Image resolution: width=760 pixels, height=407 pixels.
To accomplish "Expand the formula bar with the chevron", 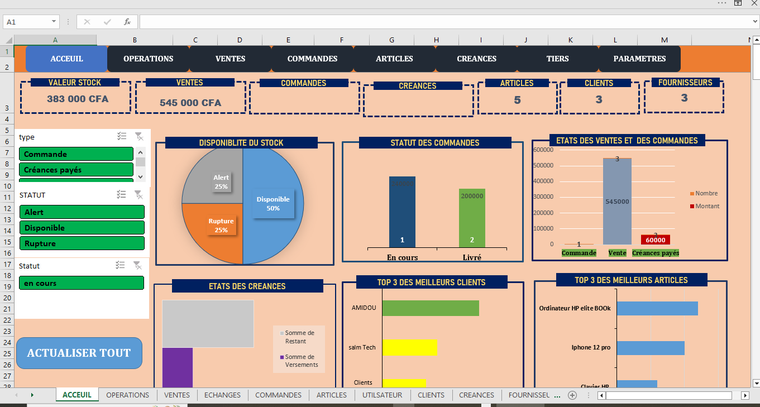I will (755, 22).
